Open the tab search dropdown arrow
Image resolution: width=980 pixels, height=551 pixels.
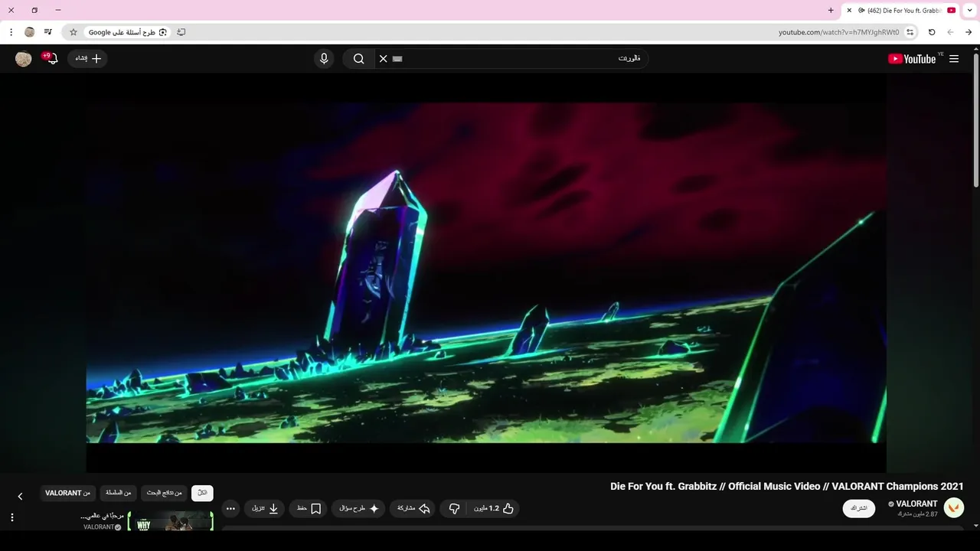970,10
